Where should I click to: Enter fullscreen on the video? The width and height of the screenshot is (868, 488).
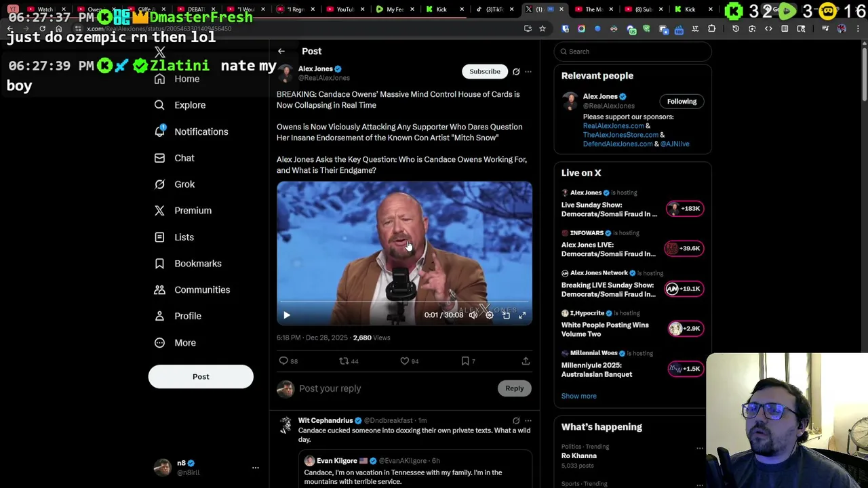(x=522, y=315)
